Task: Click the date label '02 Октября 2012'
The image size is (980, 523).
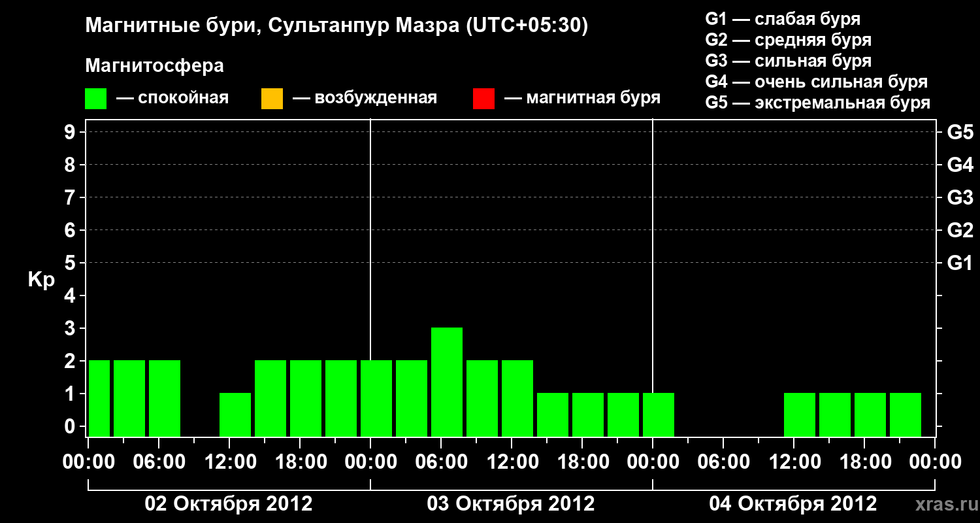Action: [x=229, y=504]
